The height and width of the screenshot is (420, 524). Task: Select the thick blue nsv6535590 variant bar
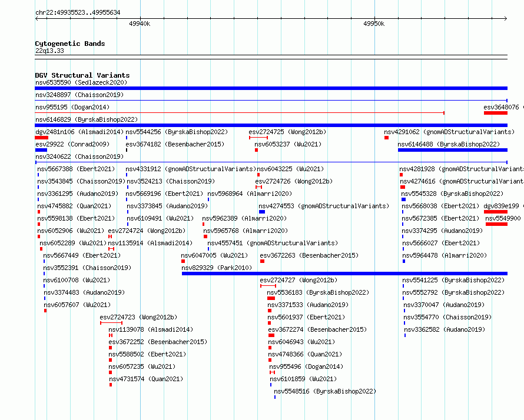(271, 88)
